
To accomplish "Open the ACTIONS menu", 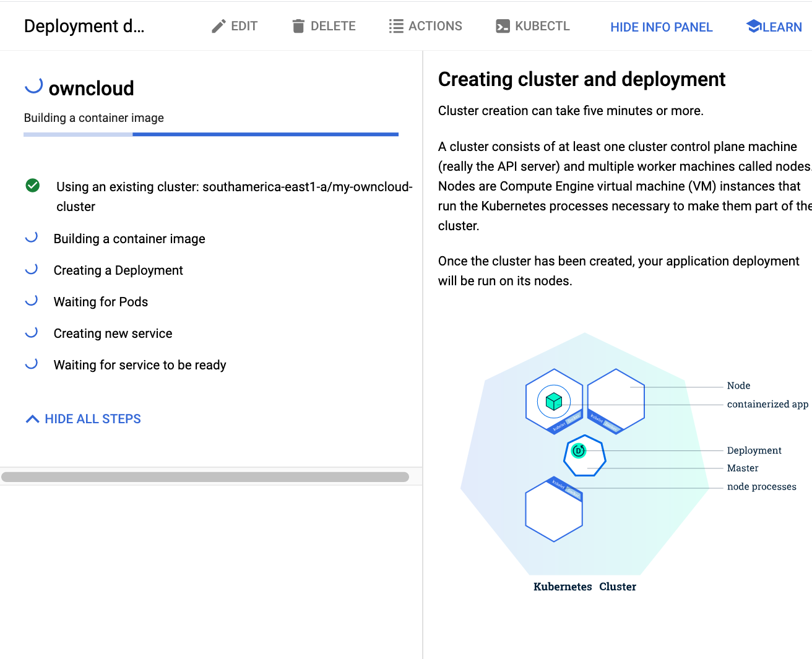I will pos(435,26).
